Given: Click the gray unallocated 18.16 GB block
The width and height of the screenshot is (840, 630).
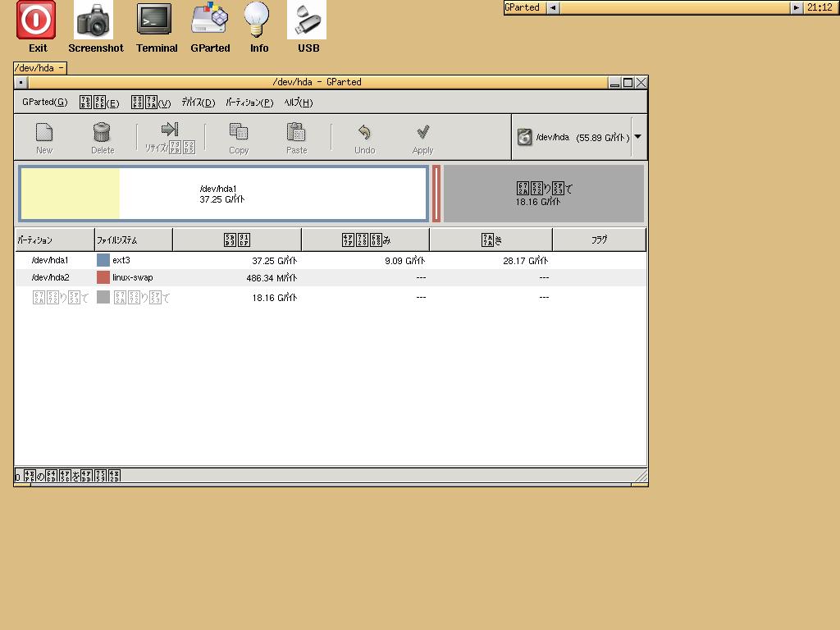Looking at the screenshot, I should pyautogui.click(x=543, y=194).
